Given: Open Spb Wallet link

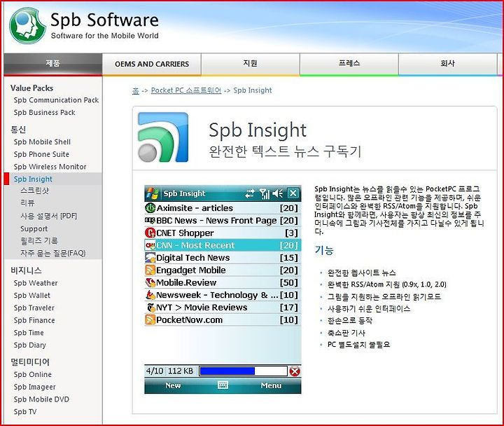Looking at the screenshot, I should pyautogui.click(x=32, y=296).
